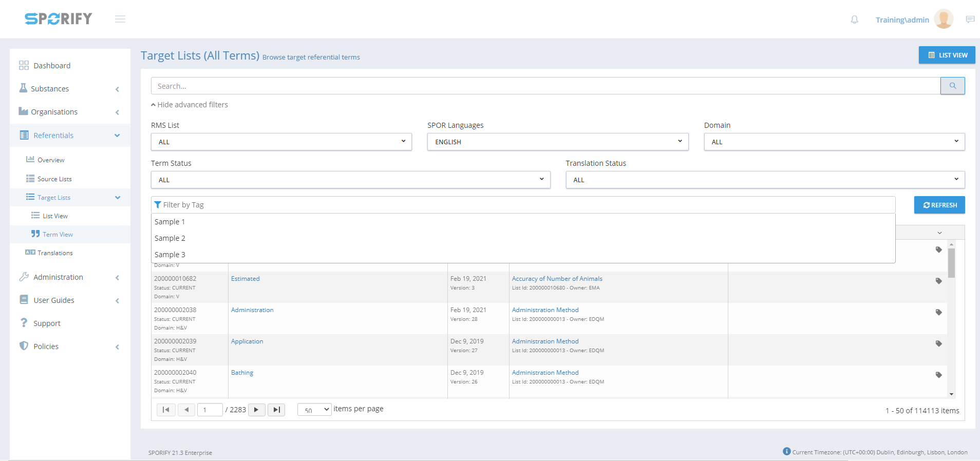Switch to LIST VIEW
The width and height of the screenshot is (980, 461).
(947, 55)
